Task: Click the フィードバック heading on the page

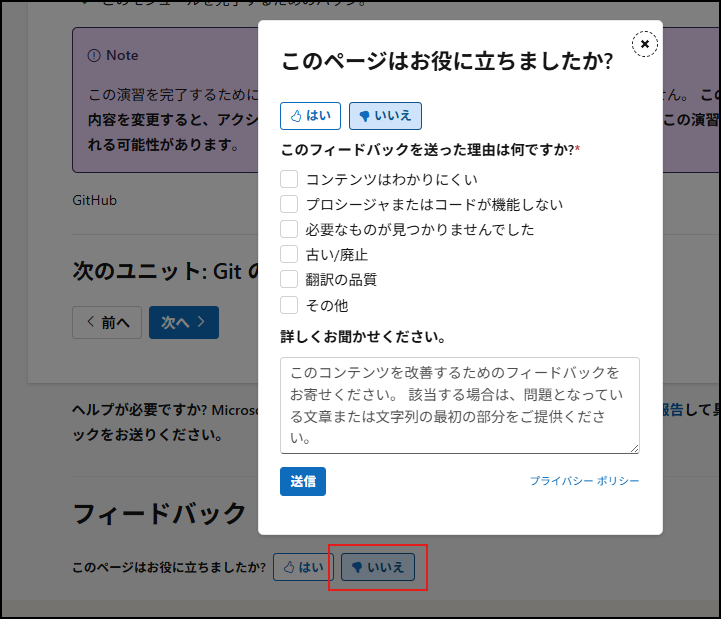Action: (160, 514)
